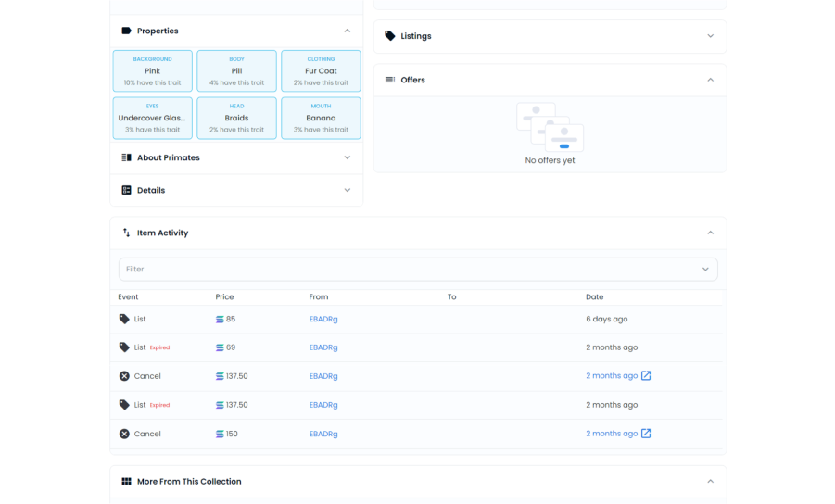Select the Head Braids trait card

click(236, 118)
